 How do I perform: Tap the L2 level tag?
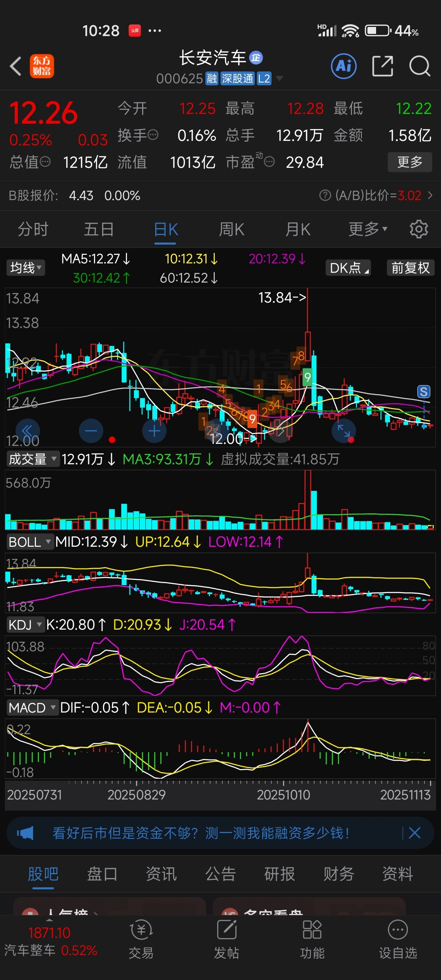[264, 78]
